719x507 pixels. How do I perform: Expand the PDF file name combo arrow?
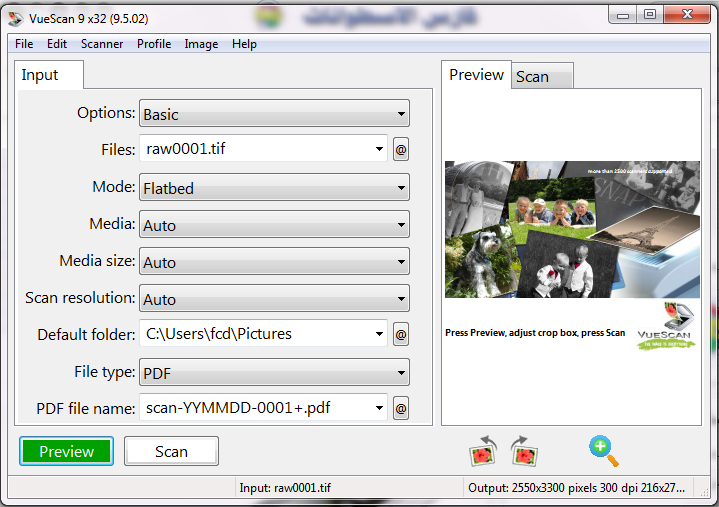pos(379,408)
